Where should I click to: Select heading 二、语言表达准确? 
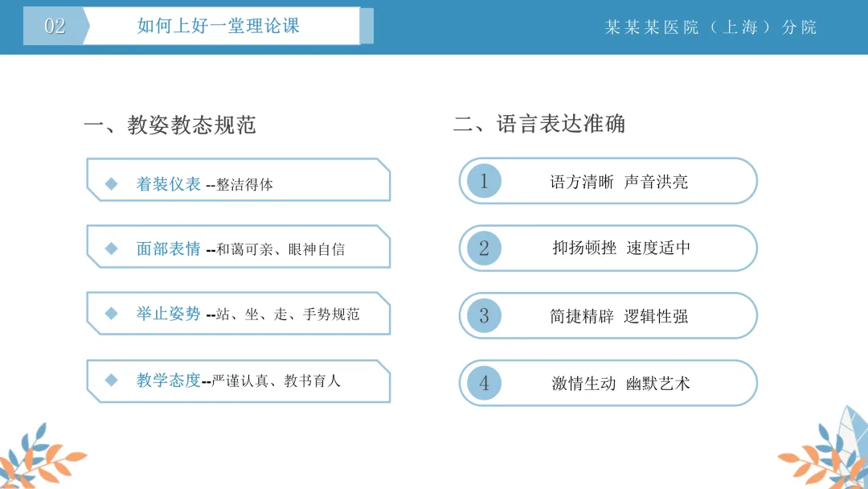[539, 124]
